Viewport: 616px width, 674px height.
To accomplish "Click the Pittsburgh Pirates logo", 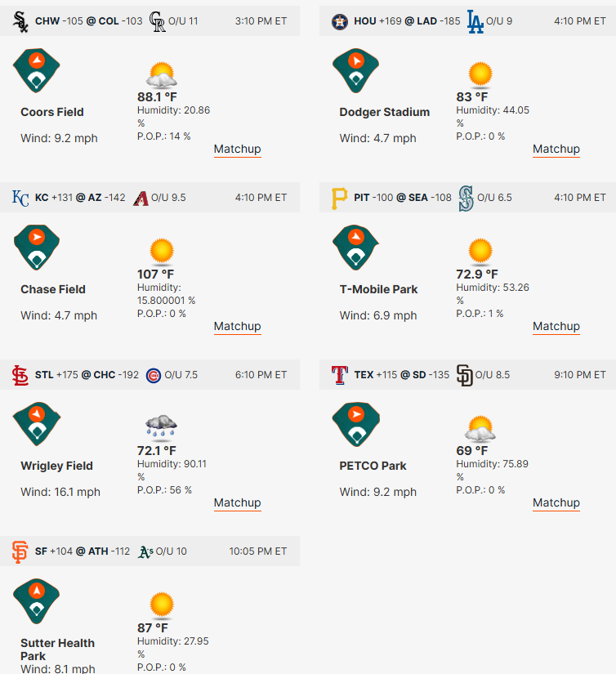I will (x=339, y=199).
